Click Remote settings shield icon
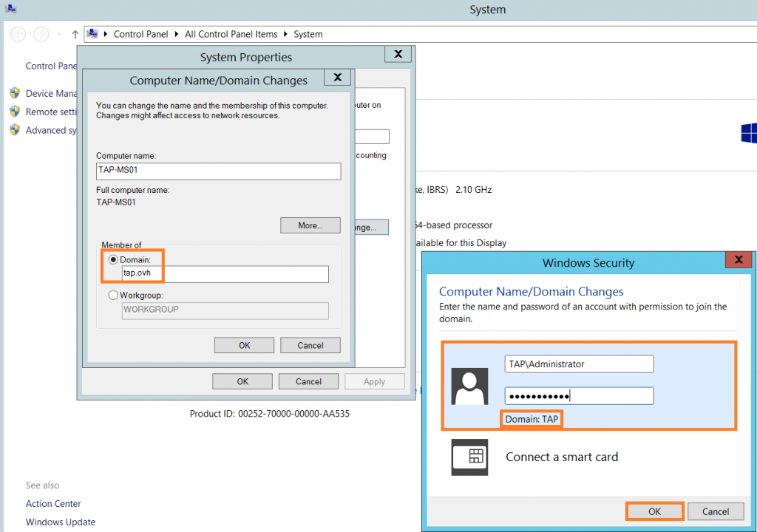 point(15,112)
